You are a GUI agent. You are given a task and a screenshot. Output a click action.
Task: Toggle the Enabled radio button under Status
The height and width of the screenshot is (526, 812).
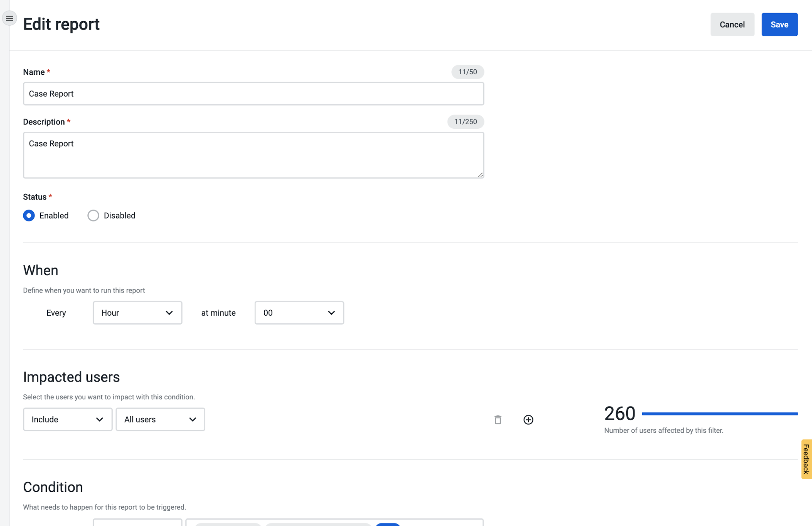[x=29, y=215]
